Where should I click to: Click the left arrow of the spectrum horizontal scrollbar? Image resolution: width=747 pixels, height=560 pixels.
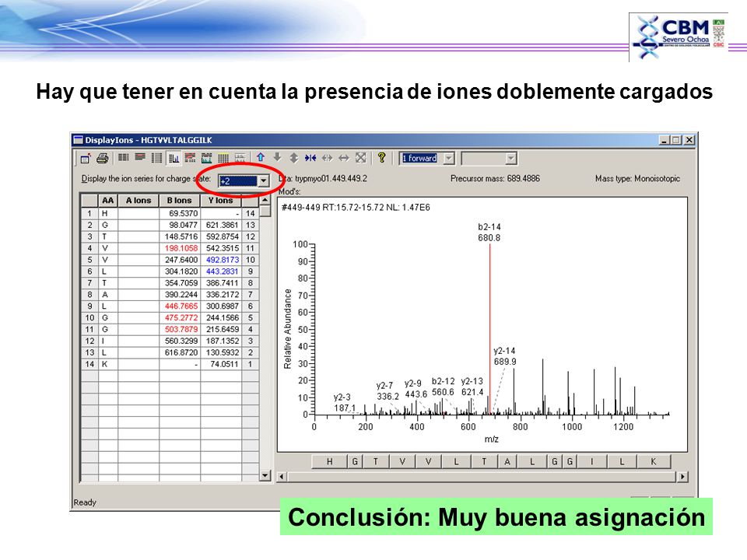click(282, 476)
